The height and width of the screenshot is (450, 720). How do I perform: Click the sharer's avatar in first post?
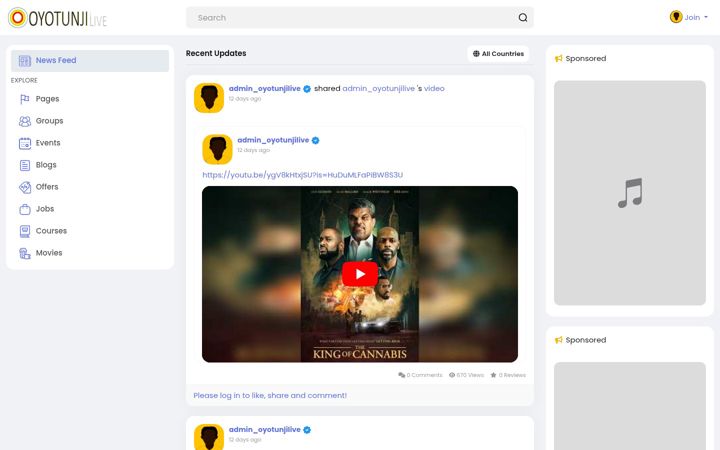(x=209, y=98)
